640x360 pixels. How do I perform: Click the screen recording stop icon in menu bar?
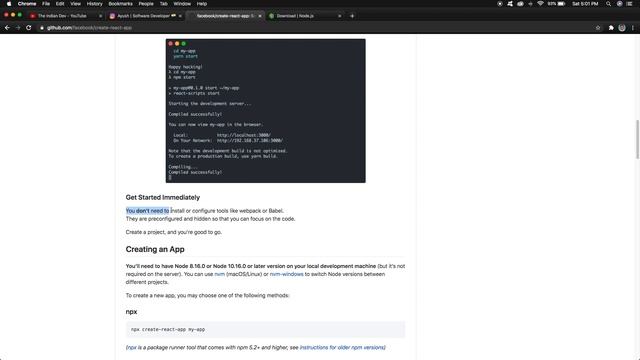[x=500, y=4]
